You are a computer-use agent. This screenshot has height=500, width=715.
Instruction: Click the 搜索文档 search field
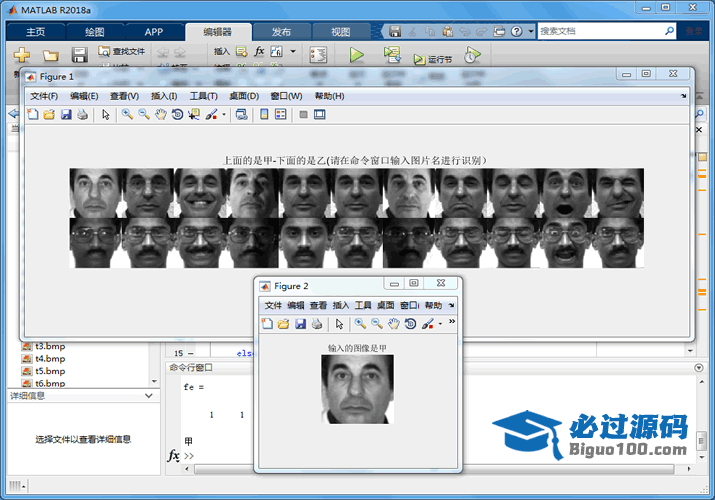(x=600, y=31)
